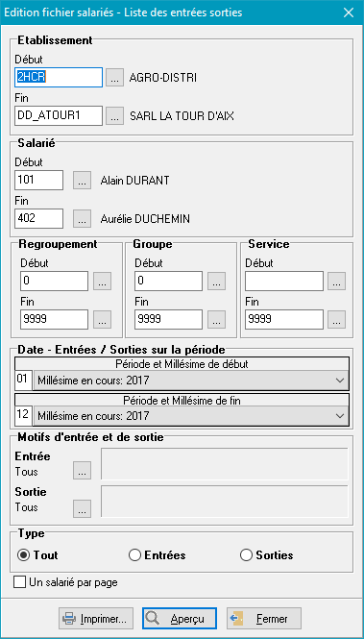Image resolution: width=364 pixels, height=639 pixels.
Task: Click the Imprimer button
Action: click(x=96, y=619)
